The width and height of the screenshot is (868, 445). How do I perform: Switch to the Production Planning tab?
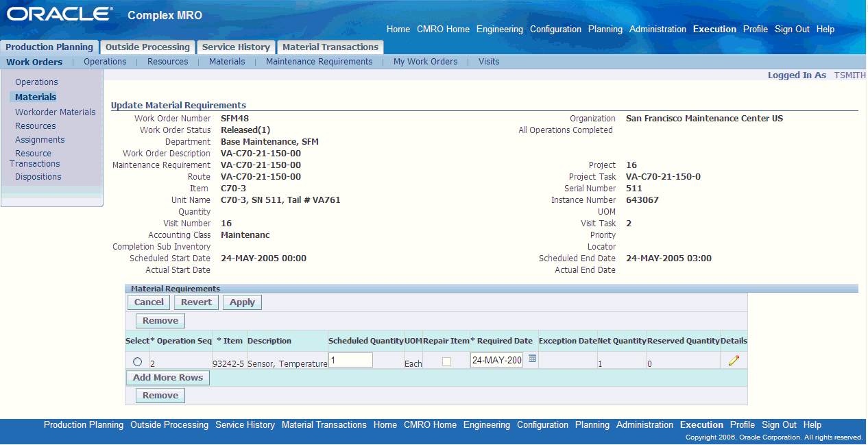[x=49, y=47]
